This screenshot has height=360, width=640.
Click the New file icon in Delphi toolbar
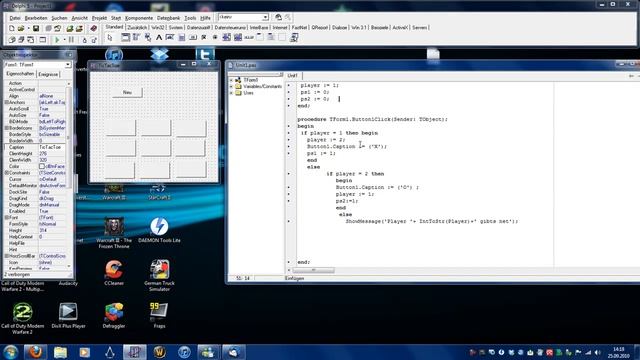tap(12, 29)
